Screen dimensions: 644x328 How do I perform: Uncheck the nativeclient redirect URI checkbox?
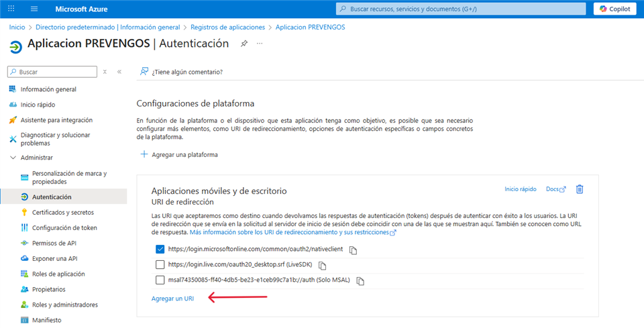pos(160,249)
